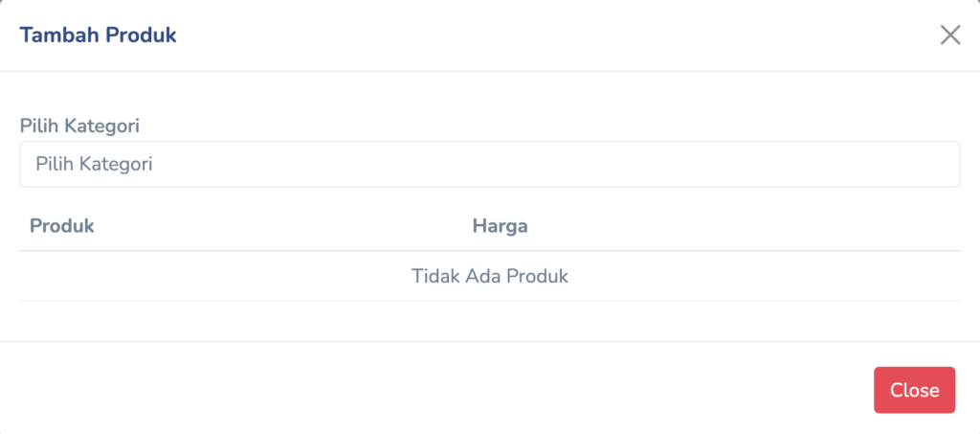Sort by the Produk table heading
Screen dimensions: 980x434
61,227
